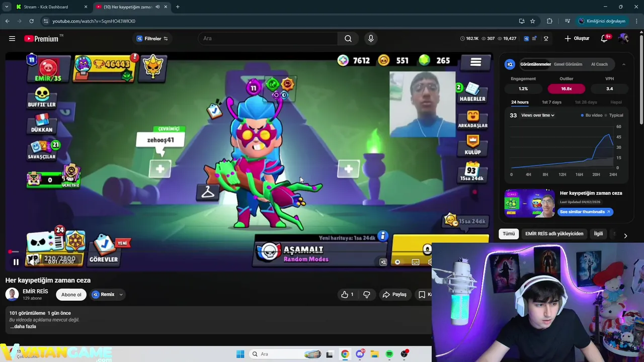Open the Remix button
The image size is (644, 362).
pos(104,295)
